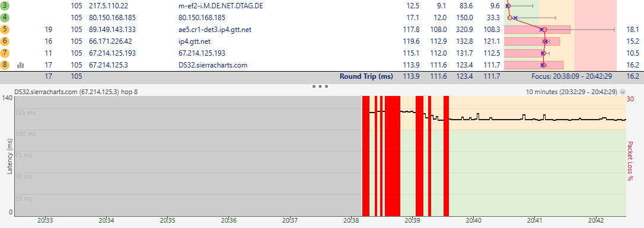Click the hop 6 orange circle icon
Screen dimensions: 644x228
(x=5, y=41)
